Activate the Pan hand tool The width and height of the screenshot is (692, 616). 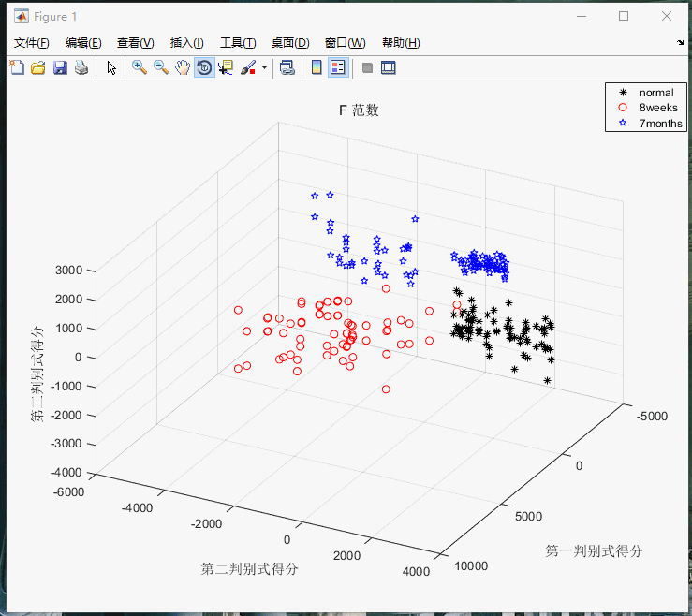pos(183,67)
